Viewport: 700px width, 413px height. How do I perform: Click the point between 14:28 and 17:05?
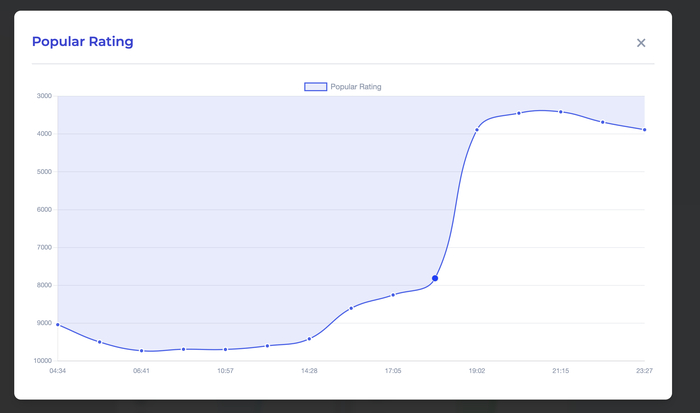(x=351, y=308)
